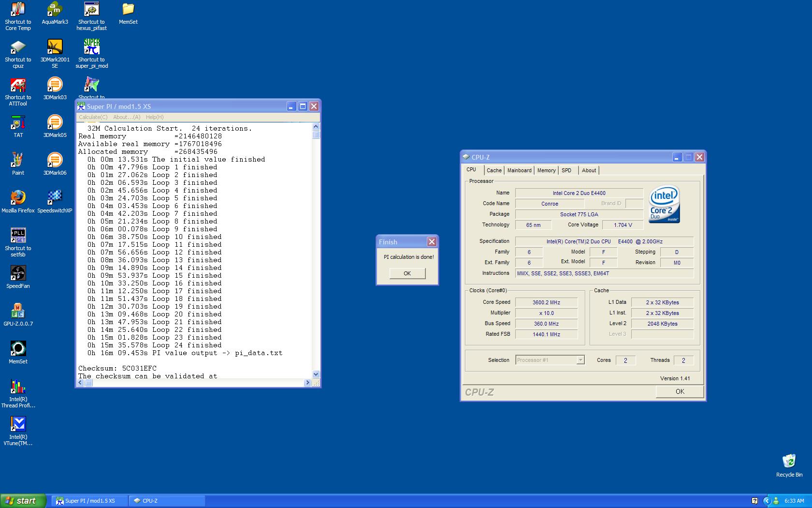Image resolution: width=812 pixels, height=508 pixels.
Task: Click the 'PI value output -> pi_data.txt' line
Action: 185,353
